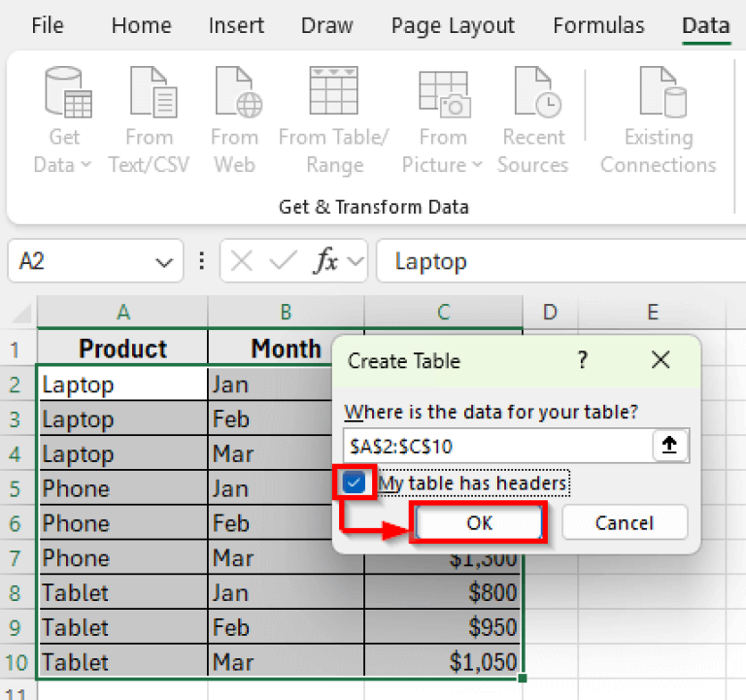Click the table range input field
This screenshot has width=746, height=700.
(497, 446)
